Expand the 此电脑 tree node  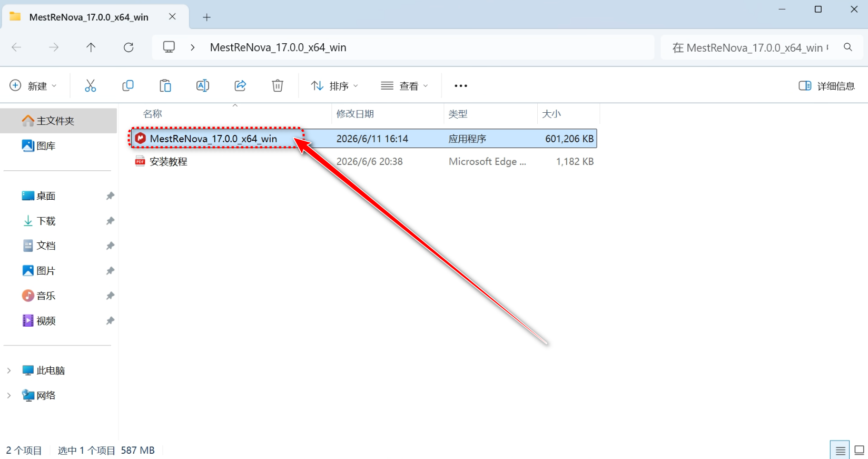click(x=9, y=370)
